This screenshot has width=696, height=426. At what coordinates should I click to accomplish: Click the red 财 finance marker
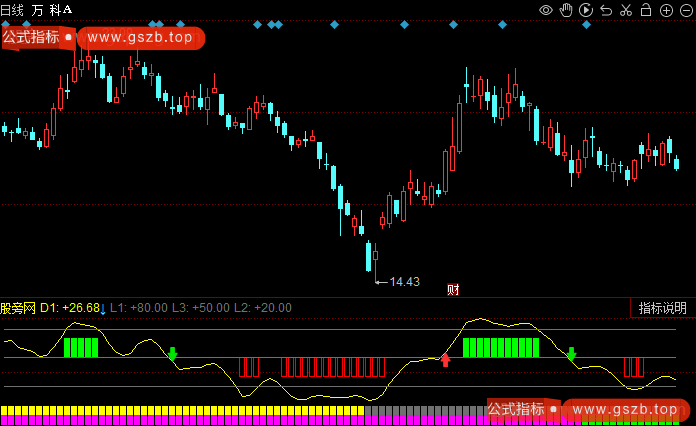tap(453, 290)
